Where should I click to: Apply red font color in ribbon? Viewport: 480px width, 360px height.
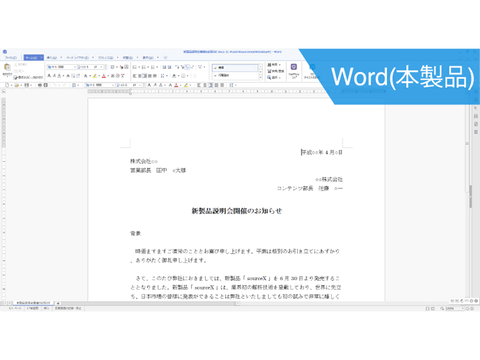pyautogui.click(x=104, y=76)
